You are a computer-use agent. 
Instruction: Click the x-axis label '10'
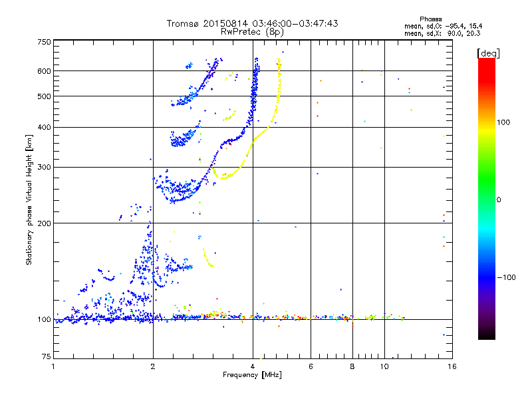tap(384, 366)
